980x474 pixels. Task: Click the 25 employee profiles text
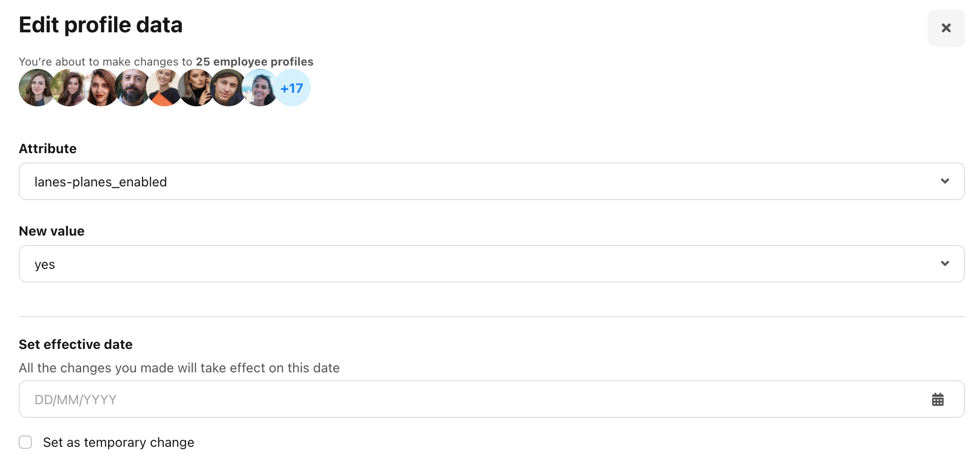coord(255,62)
